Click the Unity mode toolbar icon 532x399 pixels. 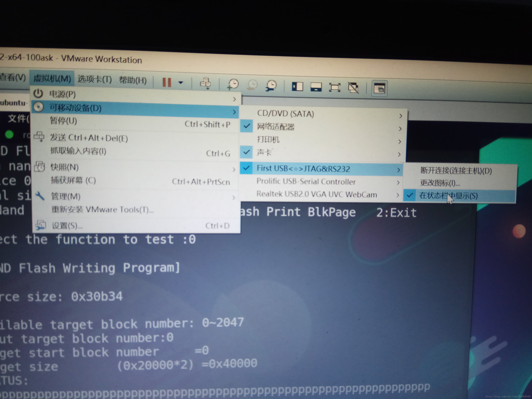(353, 88)
